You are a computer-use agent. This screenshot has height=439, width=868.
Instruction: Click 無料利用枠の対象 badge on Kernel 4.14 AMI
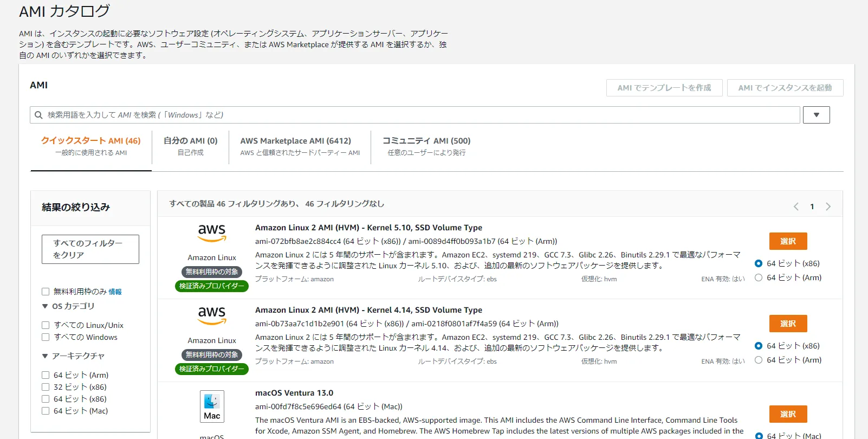pos(212,355)
